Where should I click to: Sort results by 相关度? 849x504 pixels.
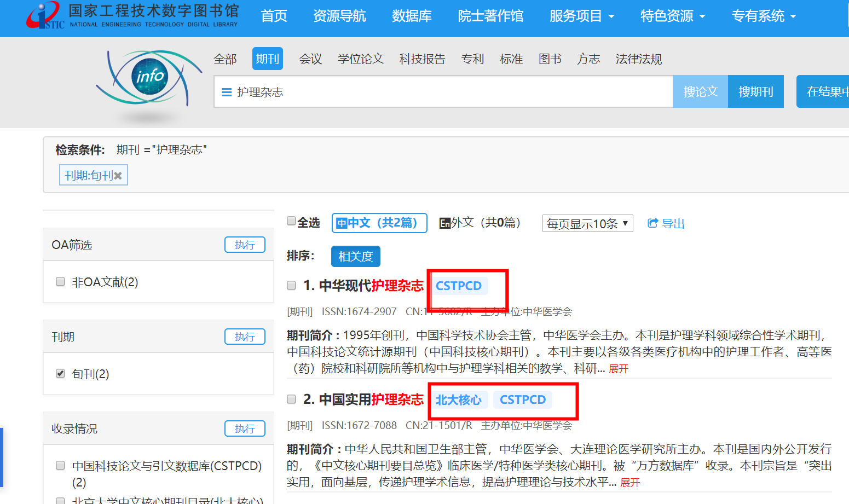click(355, 256)
